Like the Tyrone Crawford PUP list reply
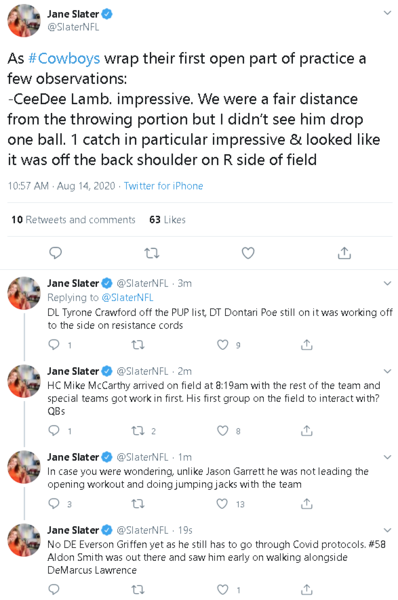398x600 pixels. point(223,345)
